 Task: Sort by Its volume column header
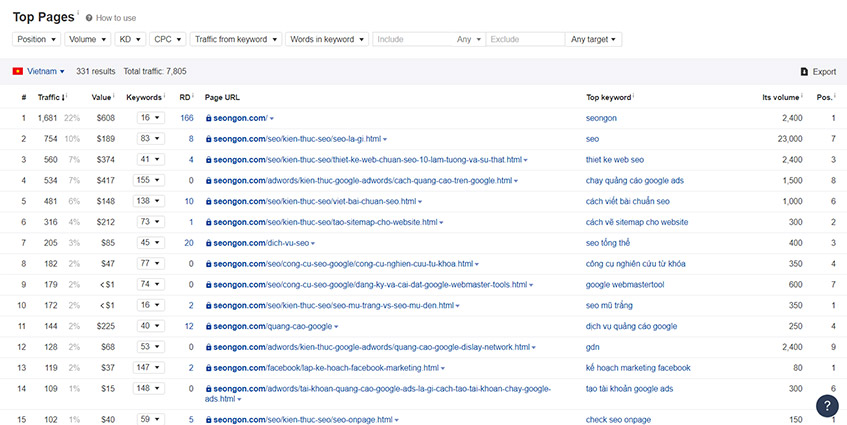click(781, 97)
